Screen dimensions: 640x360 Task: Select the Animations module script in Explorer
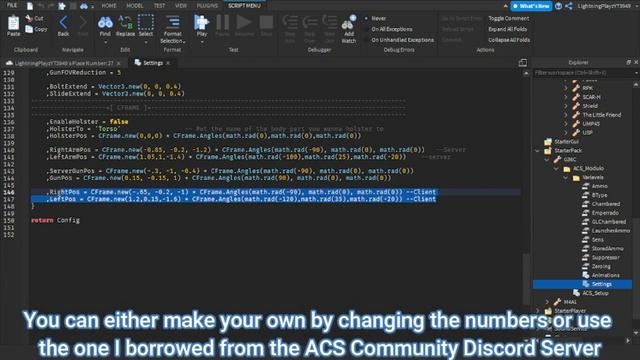606,275
